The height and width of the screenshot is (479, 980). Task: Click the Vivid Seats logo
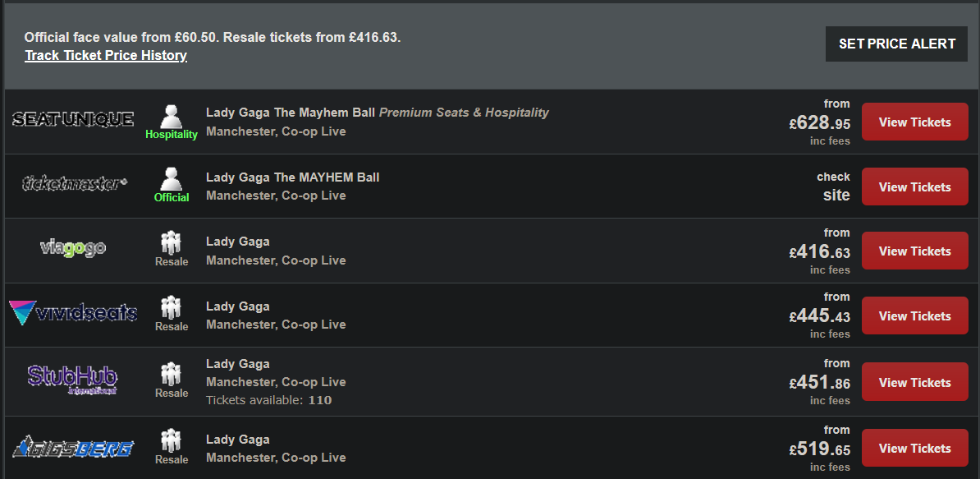click(x=73, y=313)
